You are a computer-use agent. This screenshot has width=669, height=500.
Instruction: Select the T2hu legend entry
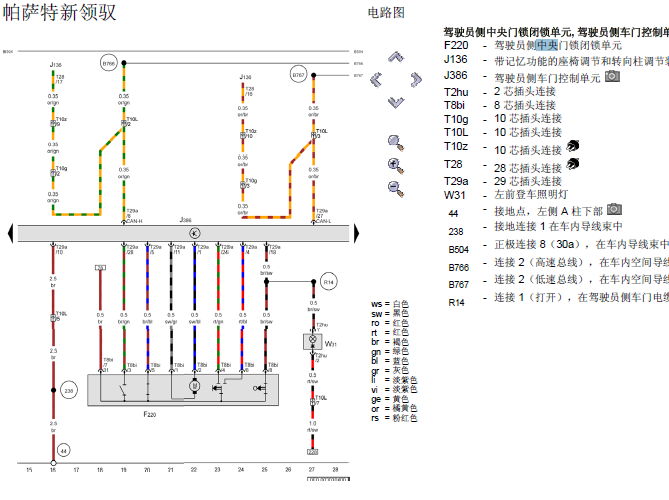(500, 92)
